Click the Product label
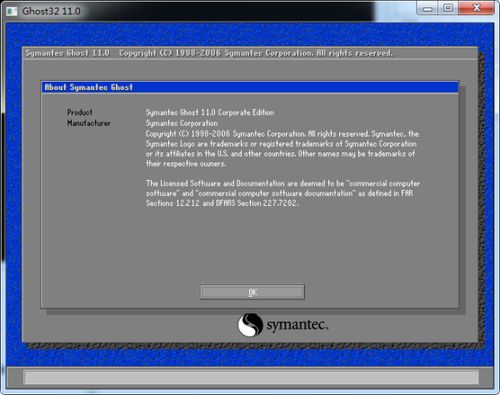This screenshot has height=395, width=500. point(80,112)
